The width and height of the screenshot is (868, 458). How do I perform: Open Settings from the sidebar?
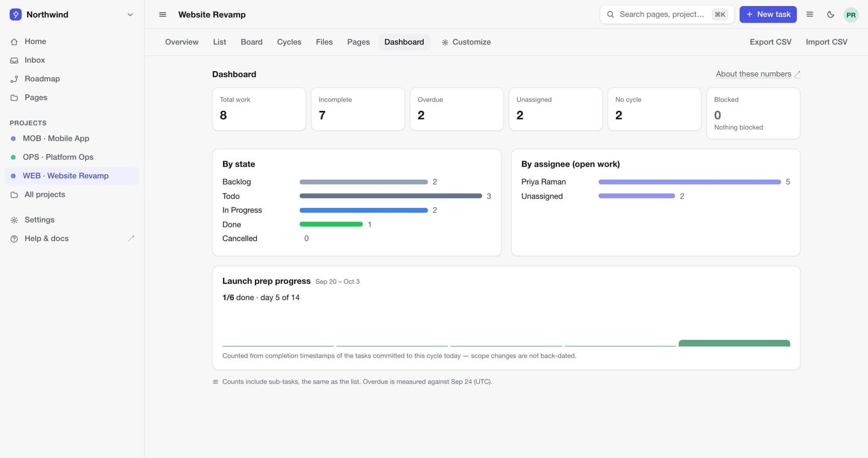[72, 220]
